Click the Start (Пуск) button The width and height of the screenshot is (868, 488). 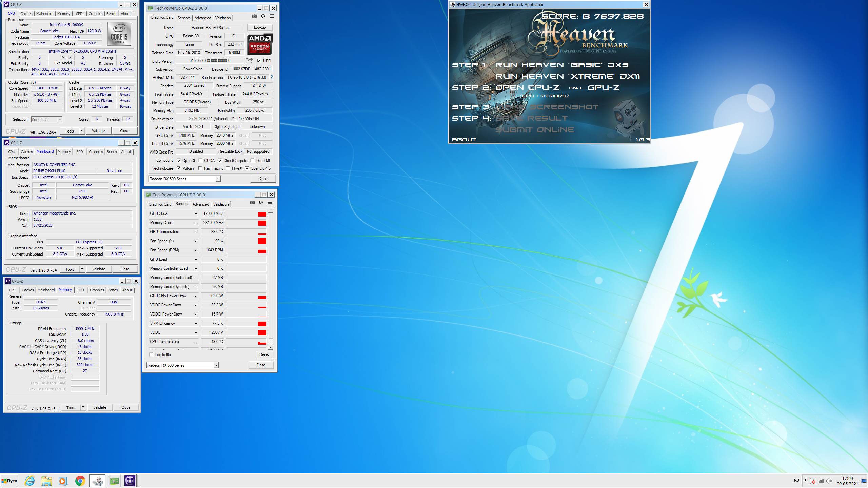pyautogui.click(x=9, y=481)
